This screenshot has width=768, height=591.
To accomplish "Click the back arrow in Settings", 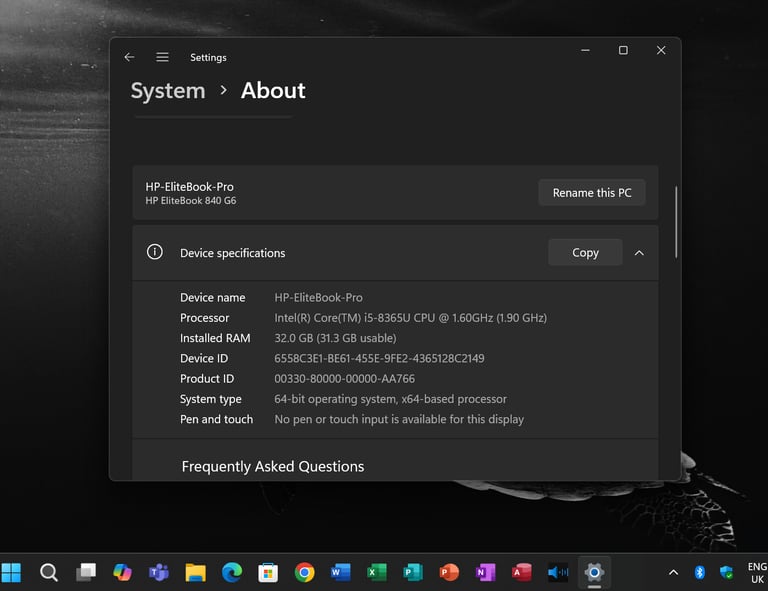I will pos(129,57).
